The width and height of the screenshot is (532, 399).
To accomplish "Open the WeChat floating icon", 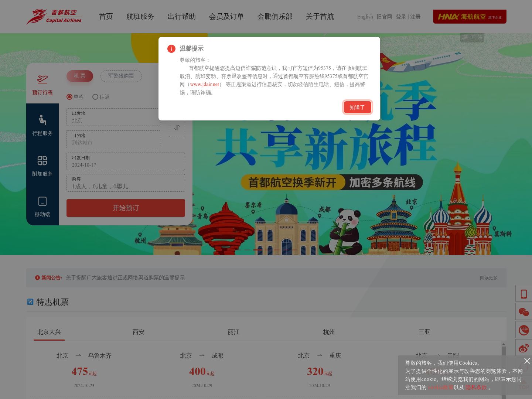I will coord(524,312).
